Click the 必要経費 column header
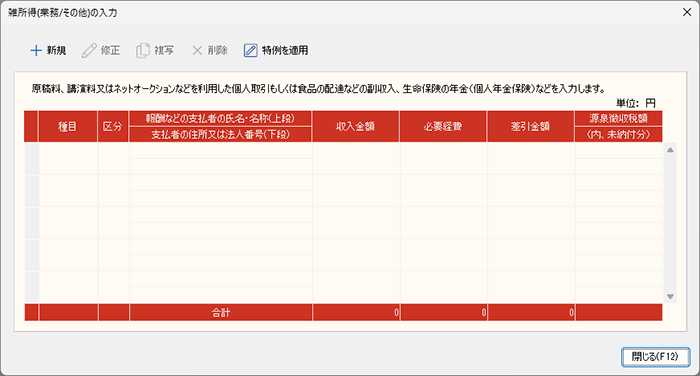Screen dimensions: 700x376 (x=443, y=126)
